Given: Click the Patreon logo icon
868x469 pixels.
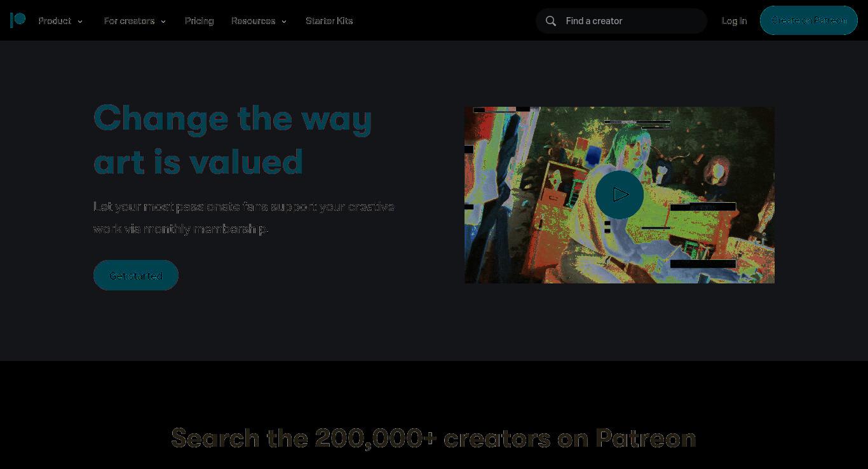Looking at the screenshot, I should click(18, 20).
